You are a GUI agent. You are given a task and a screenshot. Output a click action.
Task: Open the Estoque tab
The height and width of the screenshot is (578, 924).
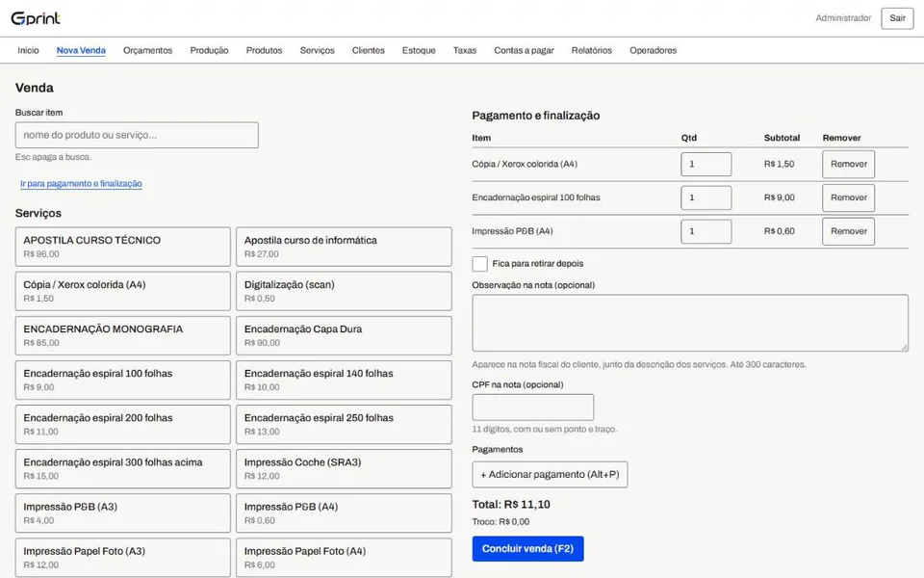(x=419, y=51)
